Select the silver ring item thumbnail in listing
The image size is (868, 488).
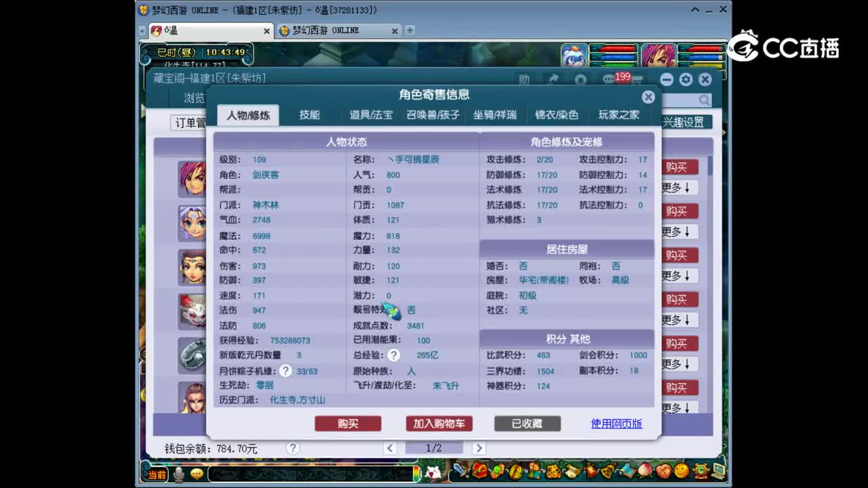(x=192, y=355)
